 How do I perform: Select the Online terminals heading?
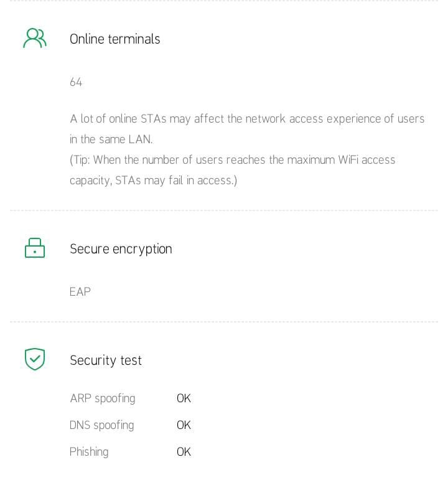[x=114, y=39]
